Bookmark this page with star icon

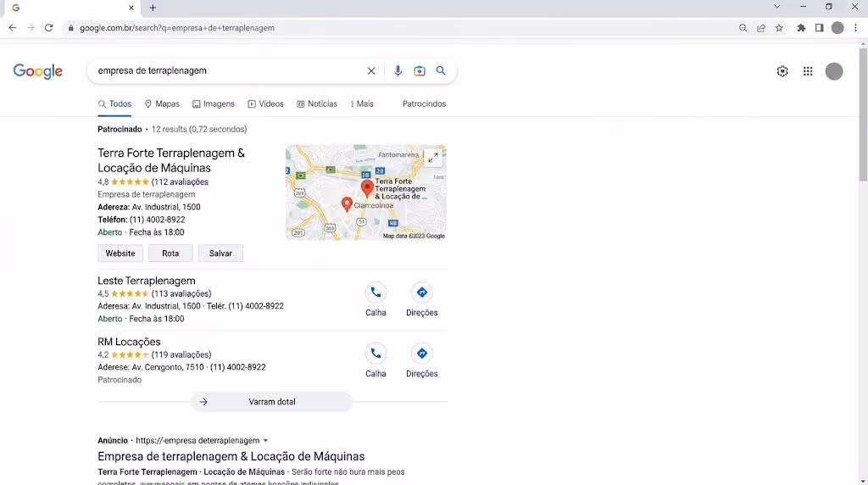click(x=780, y=28)
